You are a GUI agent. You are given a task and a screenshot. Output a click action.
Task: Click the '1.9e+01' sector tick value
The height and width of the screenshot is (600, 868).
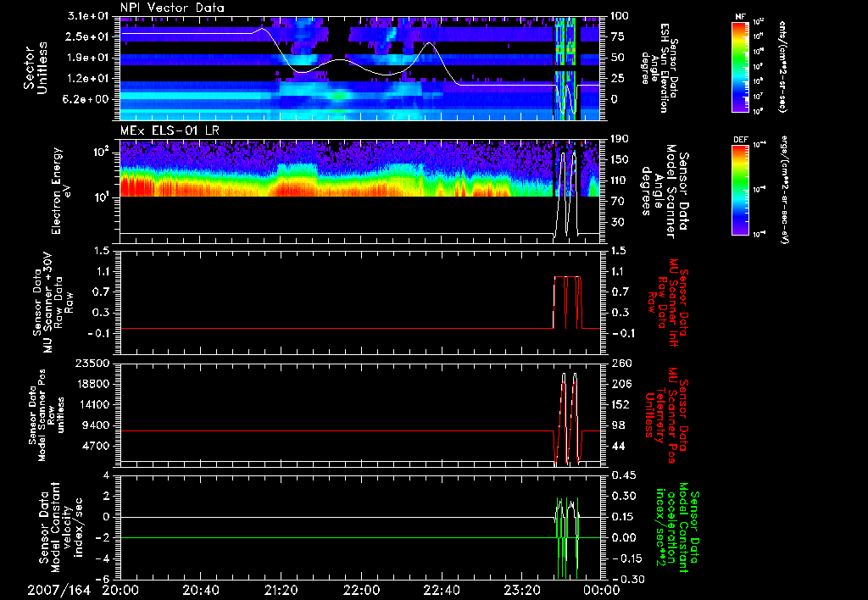coord(87,58)
